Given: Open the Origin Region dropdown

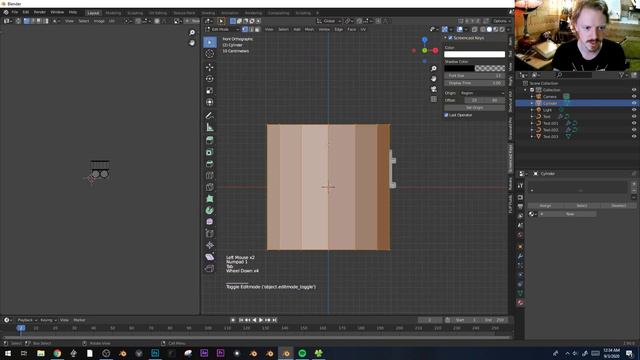Looking at the screenshot, I should tap(482, 93).
